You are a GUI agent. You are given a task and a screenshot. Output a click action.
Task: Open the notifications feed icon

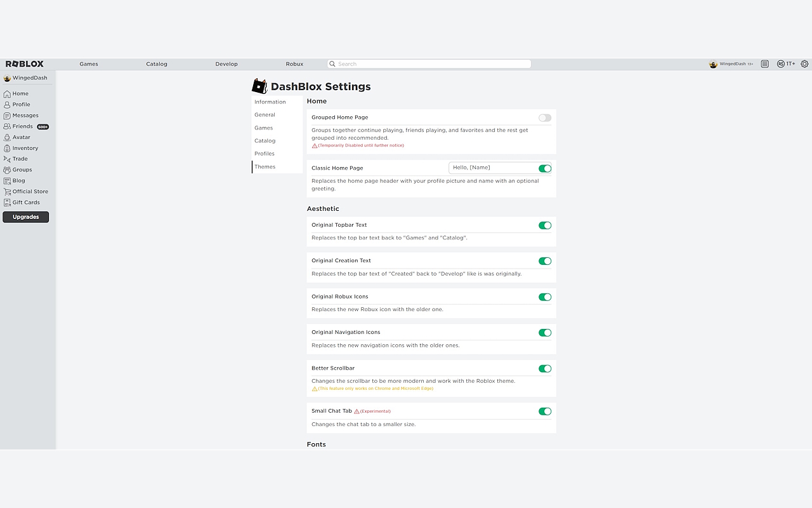click(x=764, y=64)
